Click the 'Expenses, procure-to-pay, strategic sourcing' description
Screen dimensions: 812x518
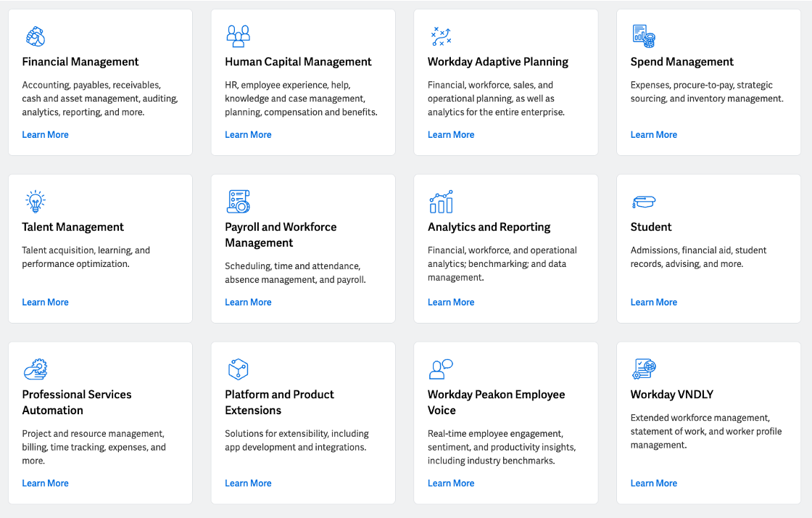[707, 91]
